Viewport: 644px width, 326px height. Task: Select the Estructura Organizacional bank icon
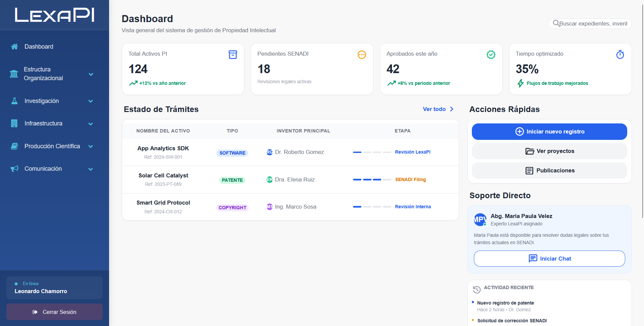point(14,74)
